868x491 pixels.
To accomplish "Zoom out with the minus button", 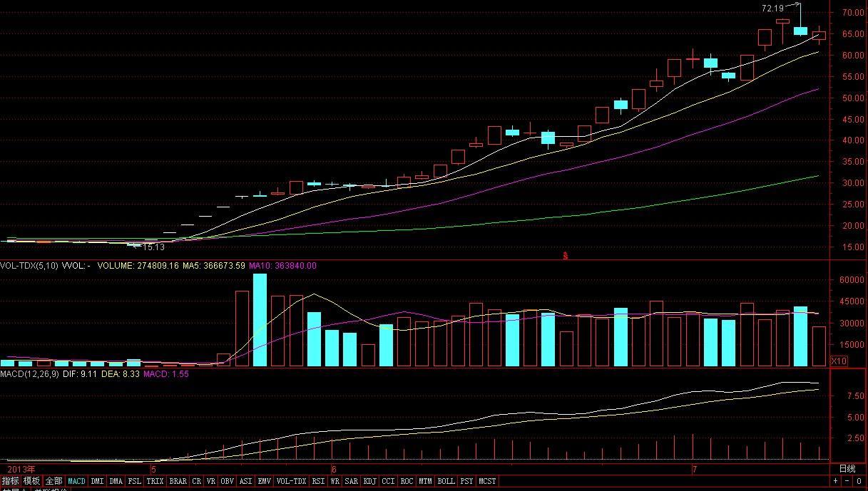I will tap(847, 481).
